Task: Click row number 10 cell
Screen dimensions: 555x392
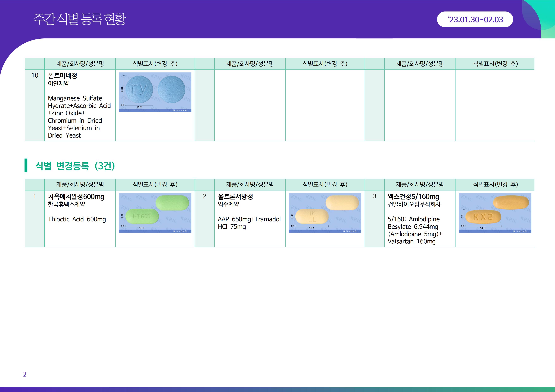Action: [35, 76]
